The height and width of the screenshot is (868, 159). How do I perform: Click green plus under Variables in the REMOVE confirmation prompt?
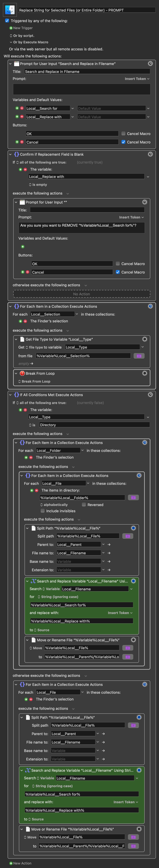(23, 246)
